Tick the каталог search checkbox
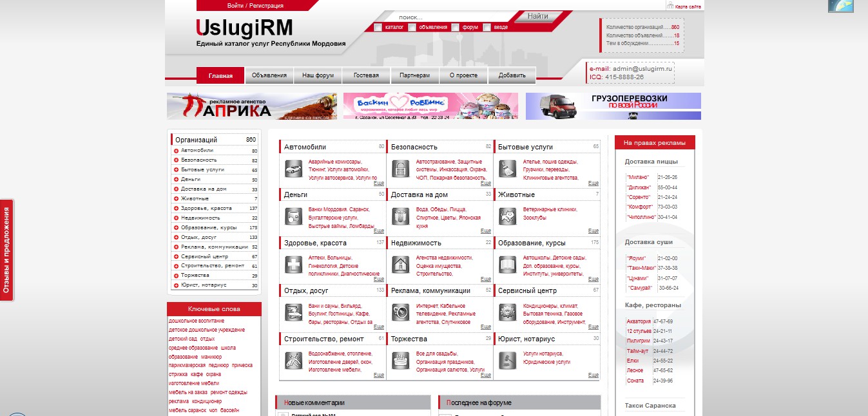 pyautogui.click(x=378, y=27)
